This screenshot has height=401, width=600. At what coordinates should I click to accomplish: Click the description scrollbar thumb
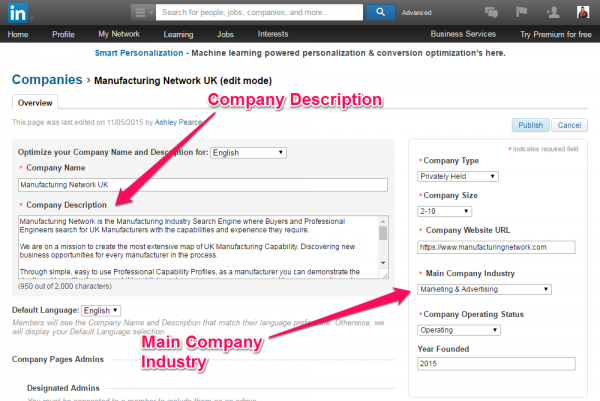(x=383, y=233)
